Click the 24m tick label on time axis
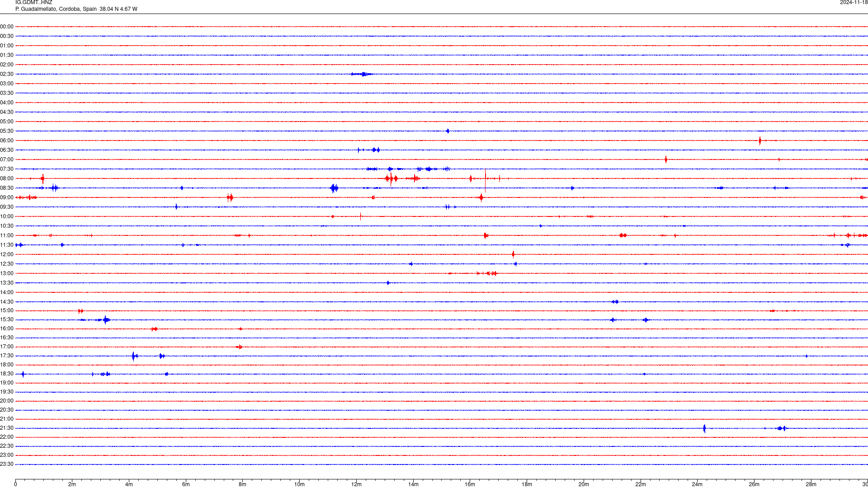This screenshot has width=868, height=488. (x=697, y=484)
